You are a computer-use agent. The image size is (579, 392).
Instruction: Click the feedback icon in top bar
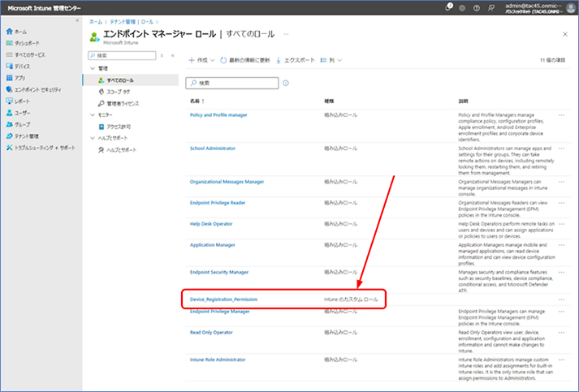click(490, 8)
